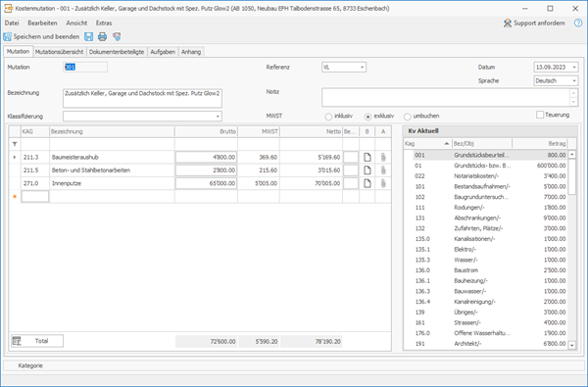Sort Kv Aktuell by Betrag column
The height and width of the screenshot is (387, 588).
click(540, 144)
